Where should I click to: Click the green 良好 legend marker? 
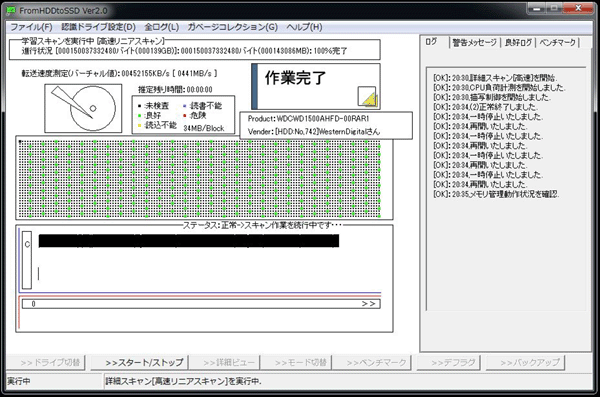[x=139, y=116]
